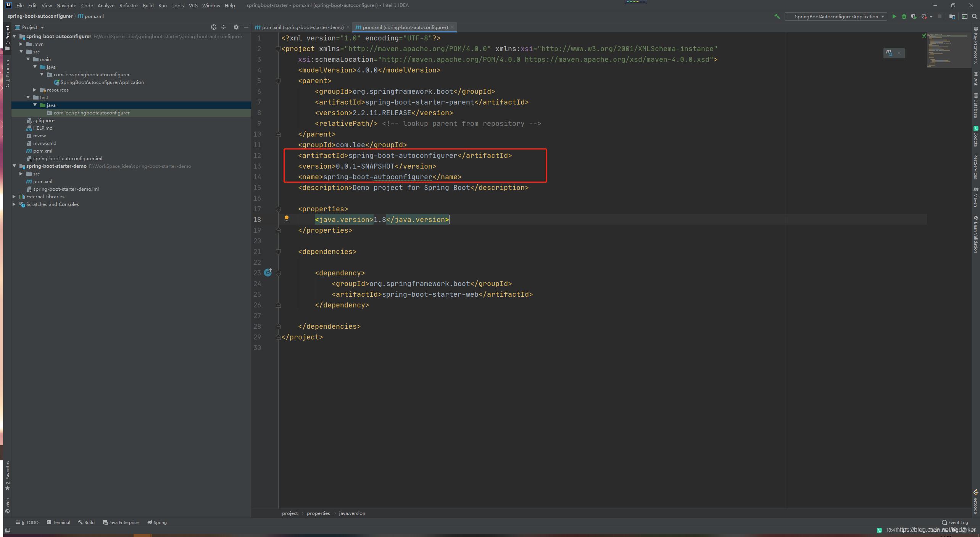
Task: Click the lightbulb intention icon on line 18
Action: 287,219
